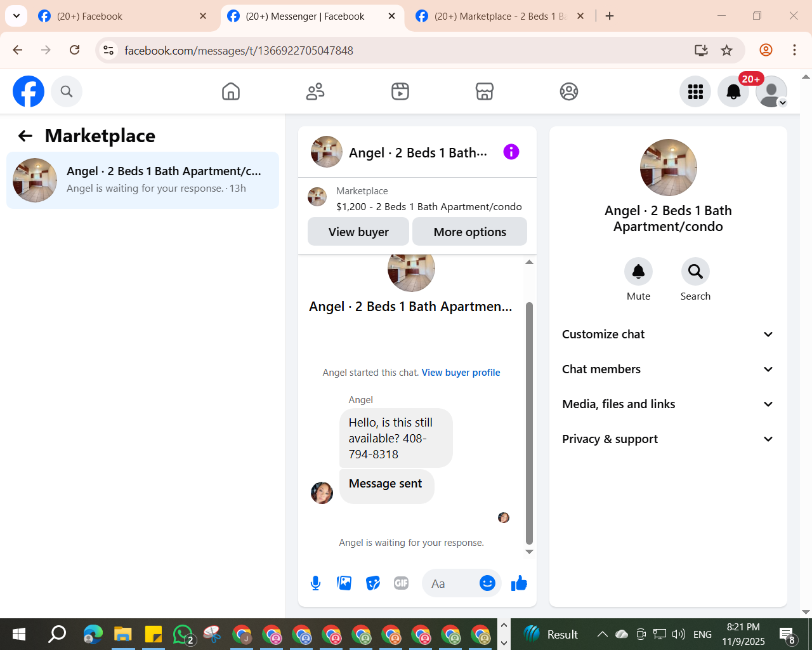Click the apartment photo in the info panel
Screen dimensions: 812x650
point(669,168)
